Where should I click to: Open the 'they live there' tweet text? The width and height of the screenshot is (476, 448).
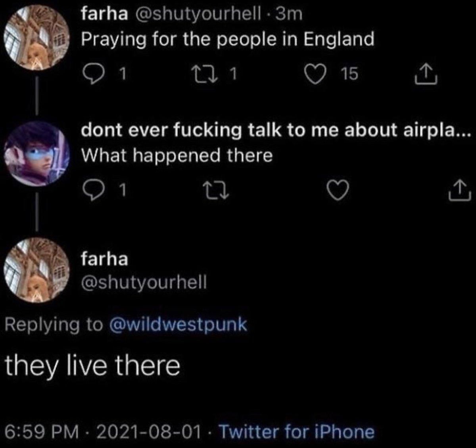click(92, 365)
